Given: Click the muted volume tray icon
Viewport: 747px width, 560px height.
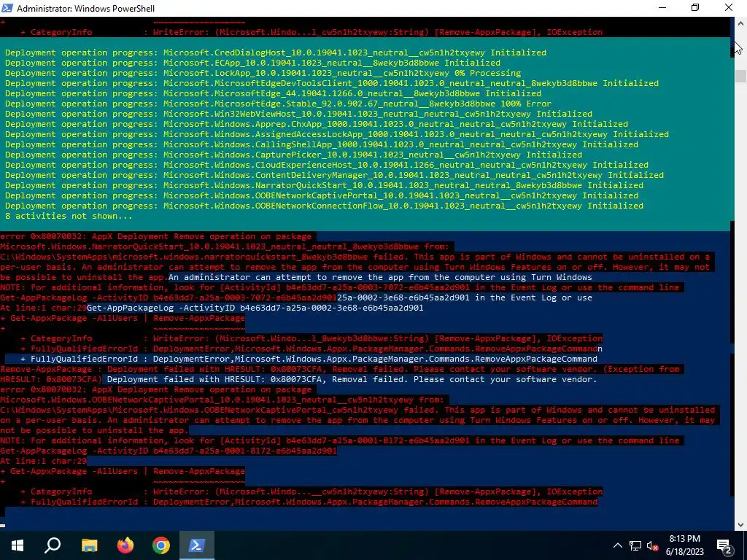Looking at the screenshot, I should tap(653, 545).
